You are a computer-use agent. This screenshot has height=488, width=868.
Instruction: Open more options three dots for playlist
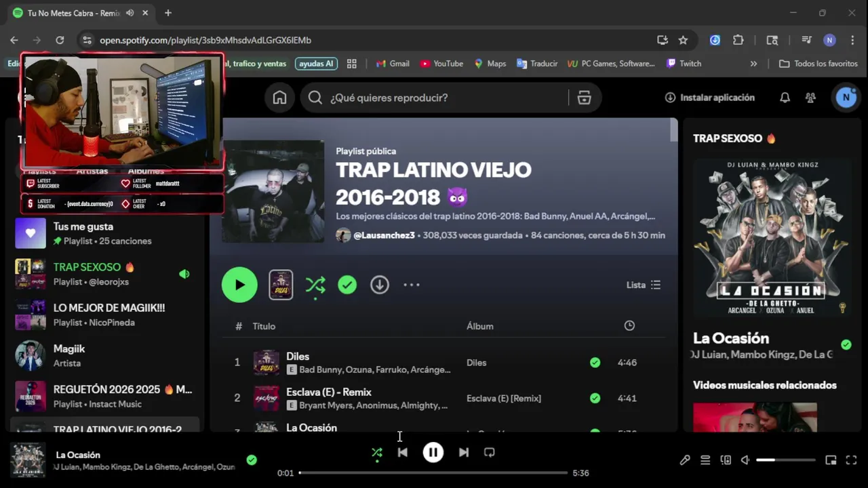tap(412, 285)
